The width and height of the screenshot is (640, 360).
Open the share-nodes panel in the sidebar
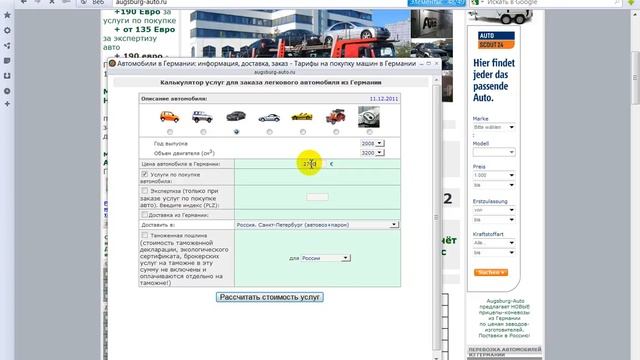[7, 46]
